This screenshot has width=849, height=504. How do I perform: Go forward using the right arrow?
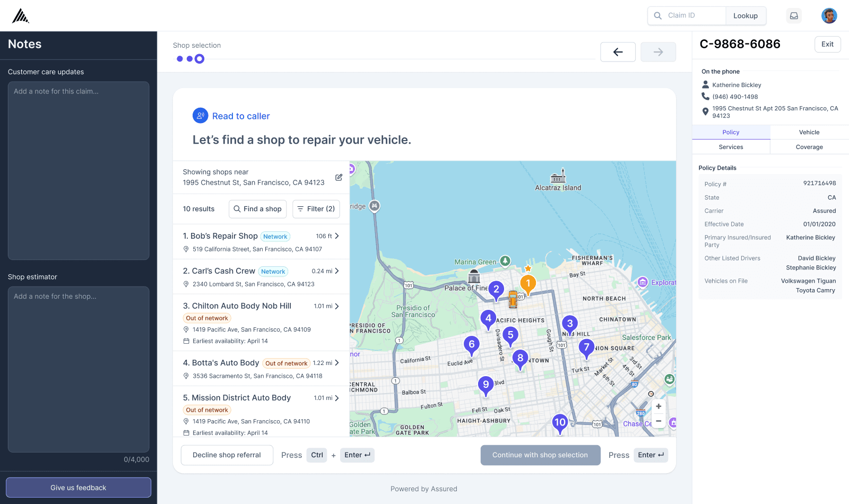[658, 51]
